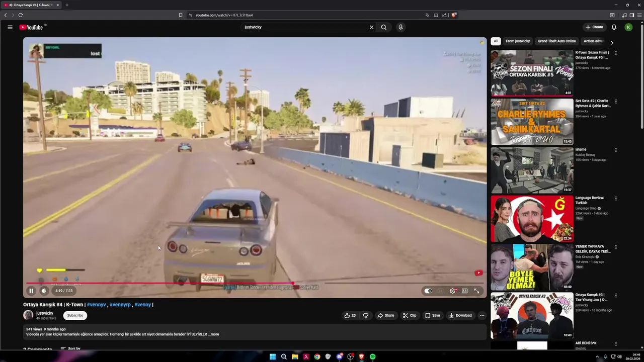Screen dimensions: 644x362
Task: Open browser translate icon in address bar
Action: click(427, 15)
